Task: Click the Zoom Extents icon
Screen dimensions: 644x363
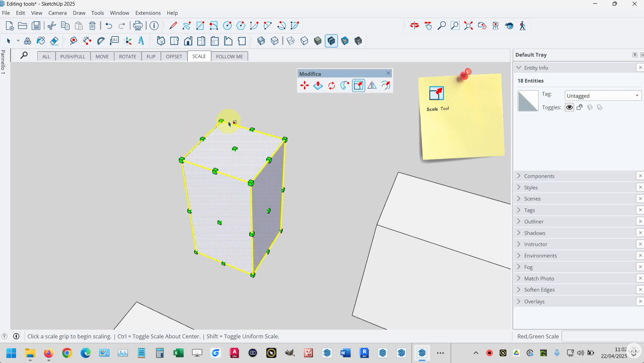Action: click(468, 26)
